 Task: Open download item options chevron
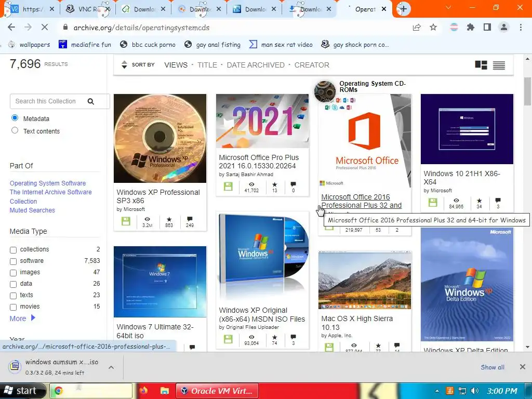tap(111, 367)
